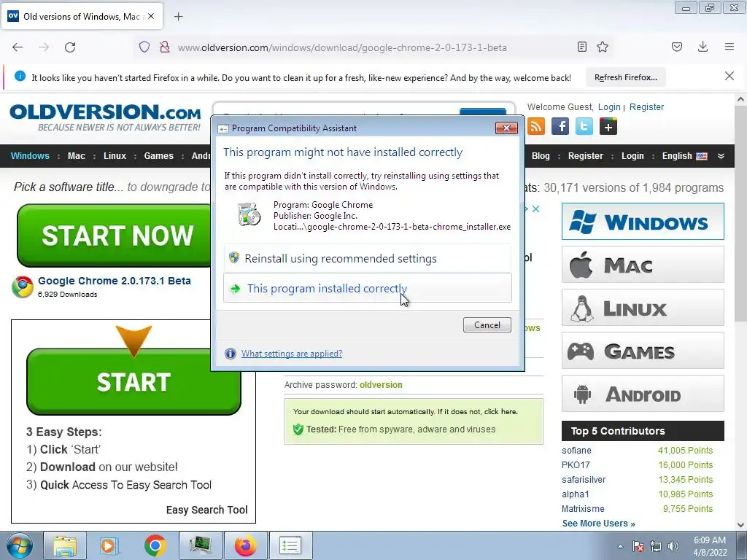747x560 pixels.
Task: Open a new tab with the plus button
Action: tap(178, 17)
